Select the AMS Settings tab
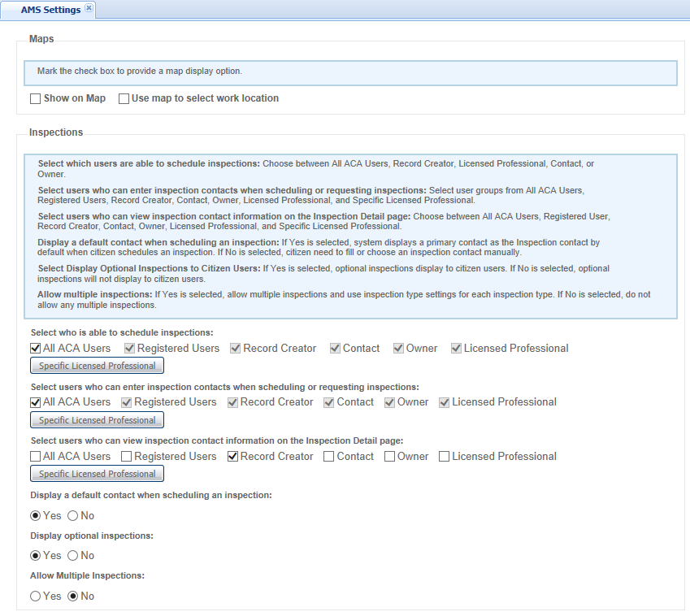Screen dimensions: 690x616 click(x=49, y=10)
